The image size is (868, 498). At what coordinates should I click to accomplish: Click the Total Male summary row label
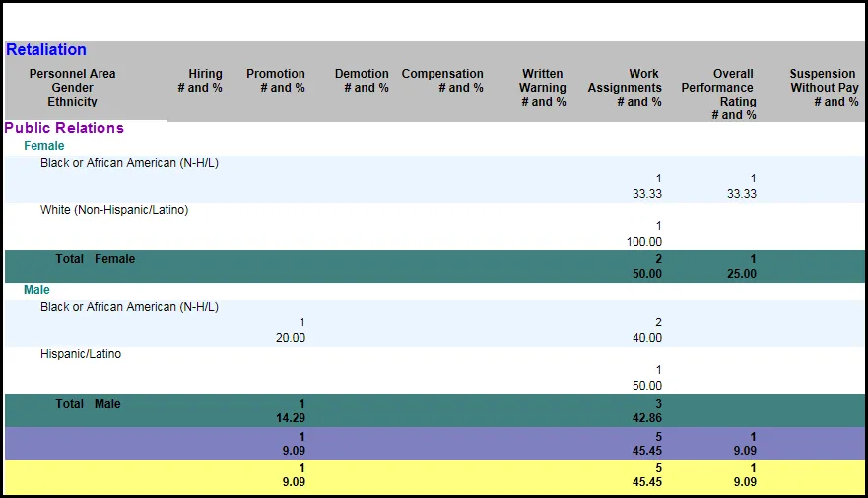88,403
